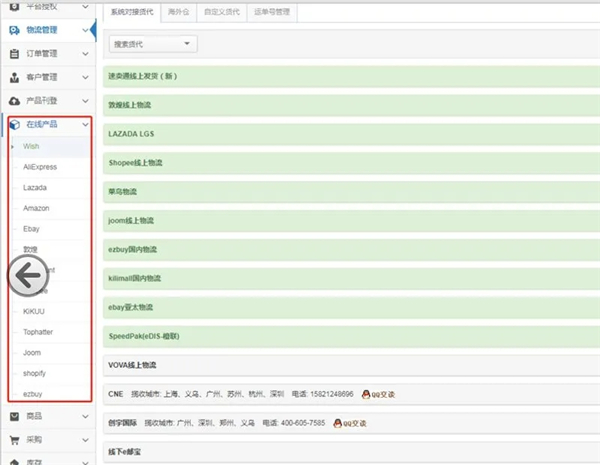Click the 订单管理 clipboard icon

[x=14, y=54]
